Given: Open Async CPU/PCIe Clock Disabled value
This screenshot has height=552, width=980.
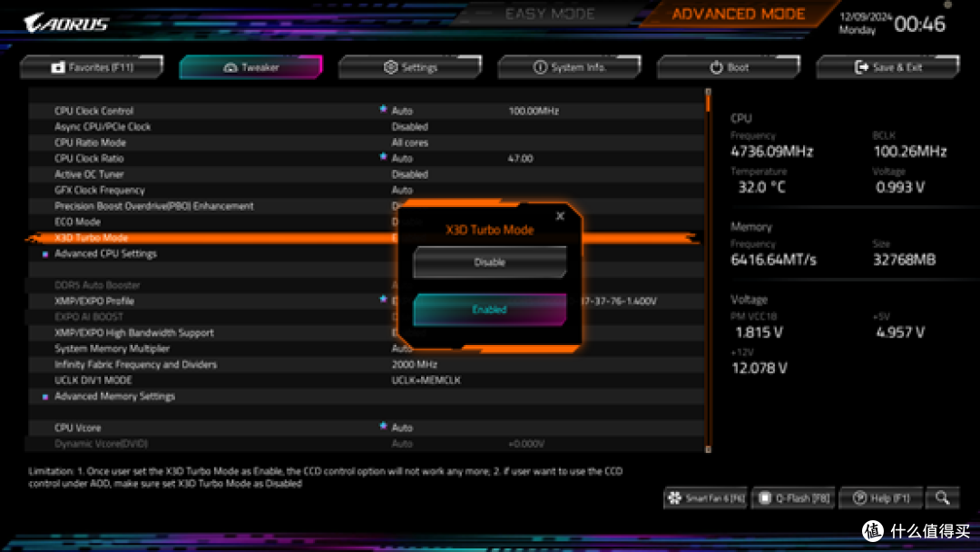Looking at the screenshot, I should click(409, 126).
